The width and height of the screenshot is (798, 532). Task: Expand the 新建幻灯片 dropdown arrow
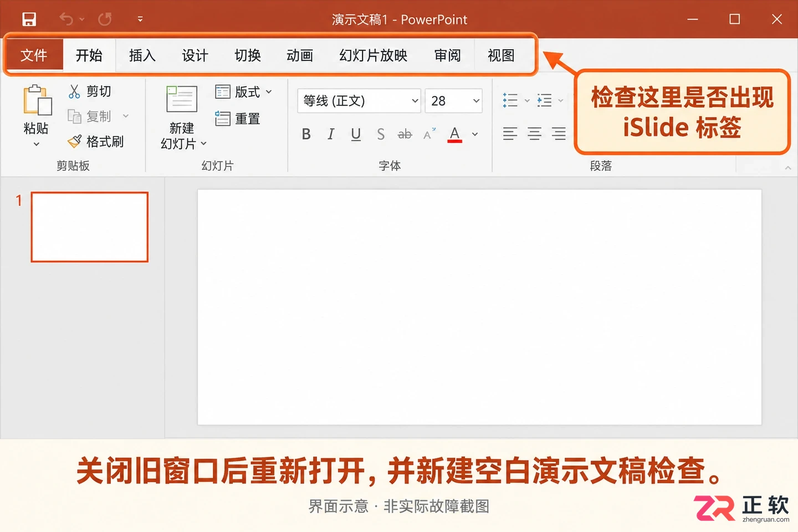[204, 144]
